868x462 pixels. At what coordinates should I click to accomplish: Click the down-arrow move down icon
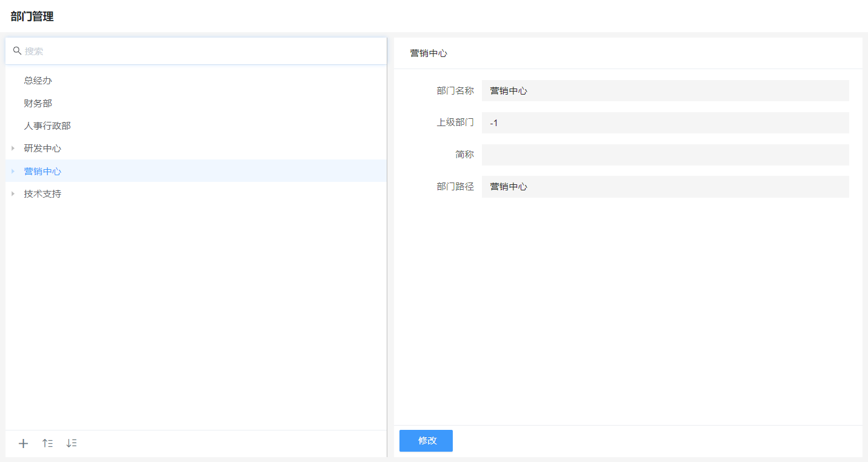(72, 443)
